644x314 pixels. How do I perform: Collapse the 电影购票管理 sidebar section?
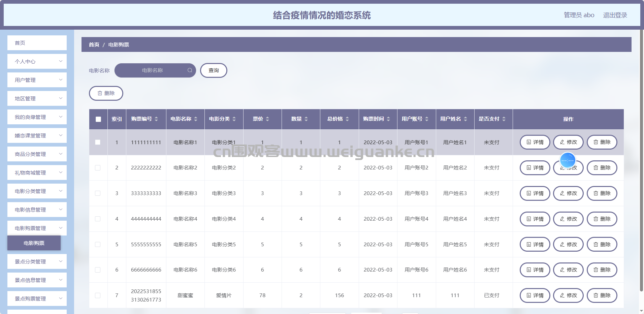click(x=37, y=228)
